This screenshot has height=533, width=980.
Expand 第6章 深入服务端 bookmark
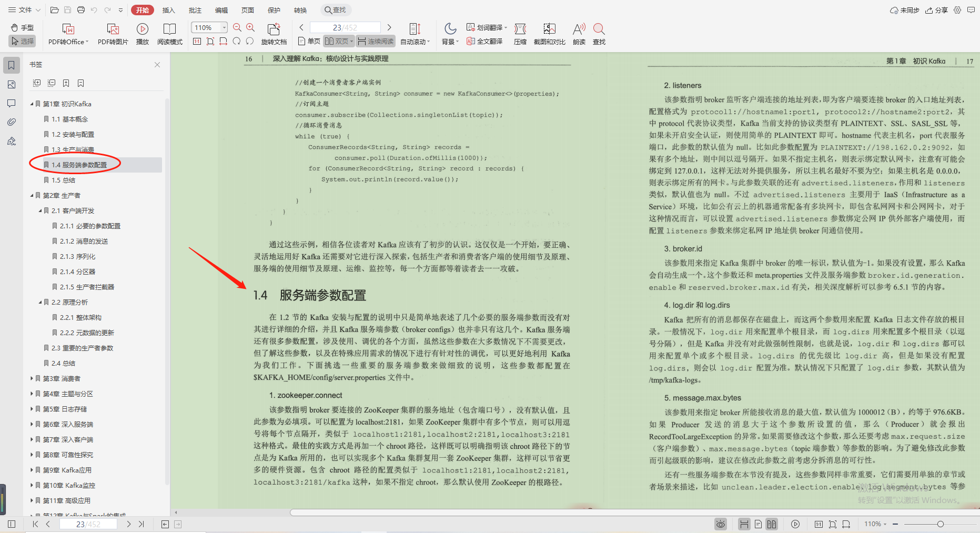32,425
